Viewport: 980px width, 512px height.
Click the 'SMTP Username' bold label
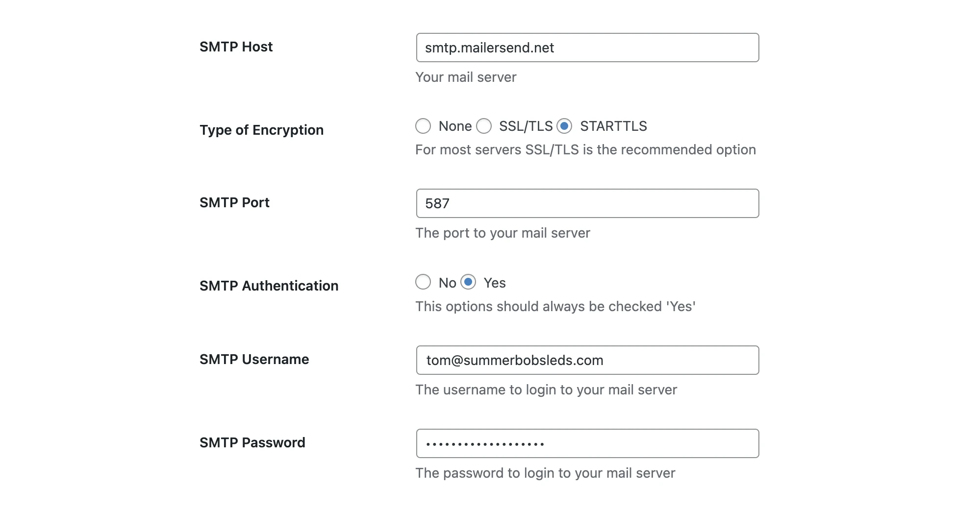[254, 359]
